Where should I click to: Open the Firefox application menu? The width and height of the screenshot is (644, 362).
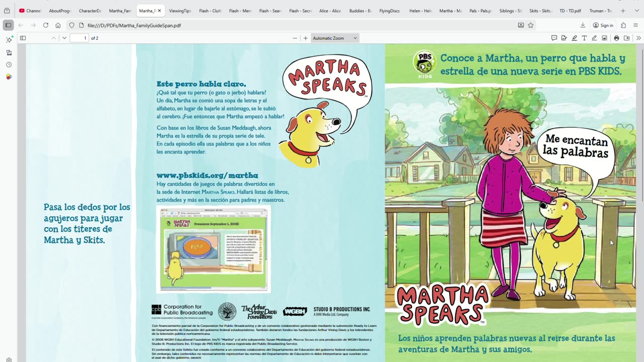(x=636, y=25)
